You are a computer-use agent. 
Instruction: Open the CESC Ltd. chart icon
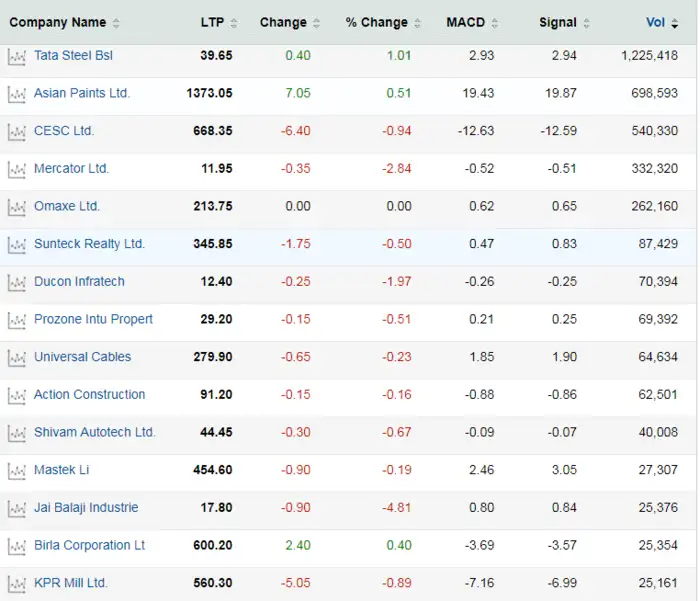tap(15, 132)
